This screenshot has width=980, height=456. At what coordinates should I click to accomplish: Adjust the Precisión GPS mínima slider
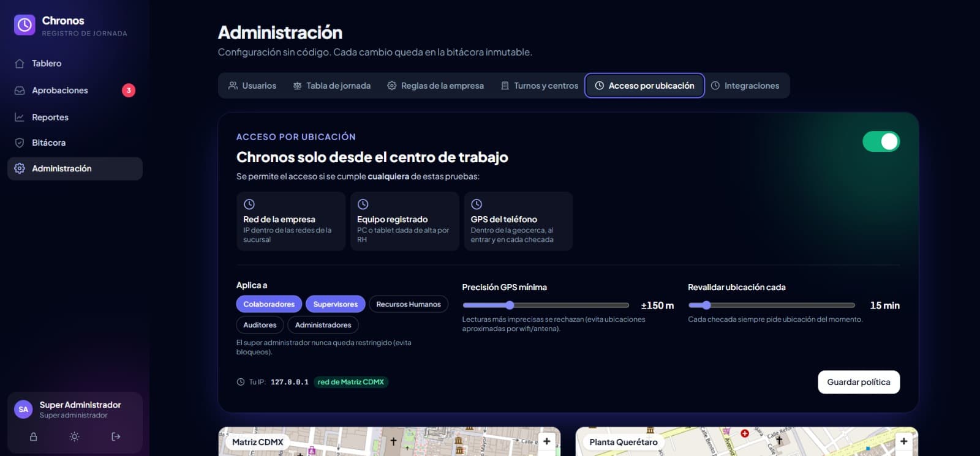546,305
